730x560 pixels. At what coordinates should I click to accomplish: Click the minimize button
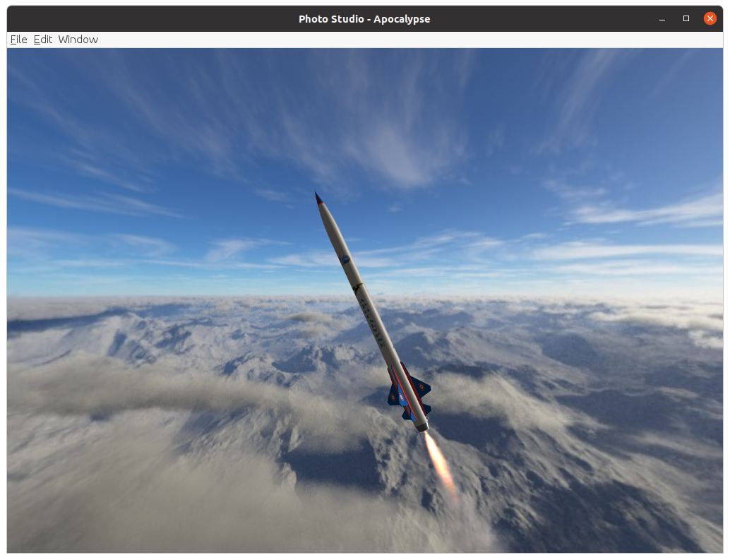click(x=662, y=18)
